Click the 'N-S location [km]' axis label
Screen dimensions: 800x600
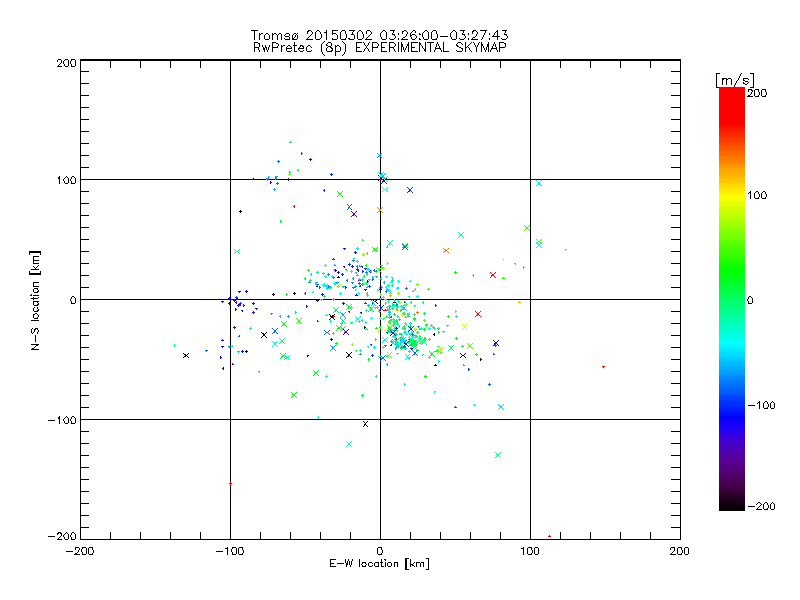point(35,300)
